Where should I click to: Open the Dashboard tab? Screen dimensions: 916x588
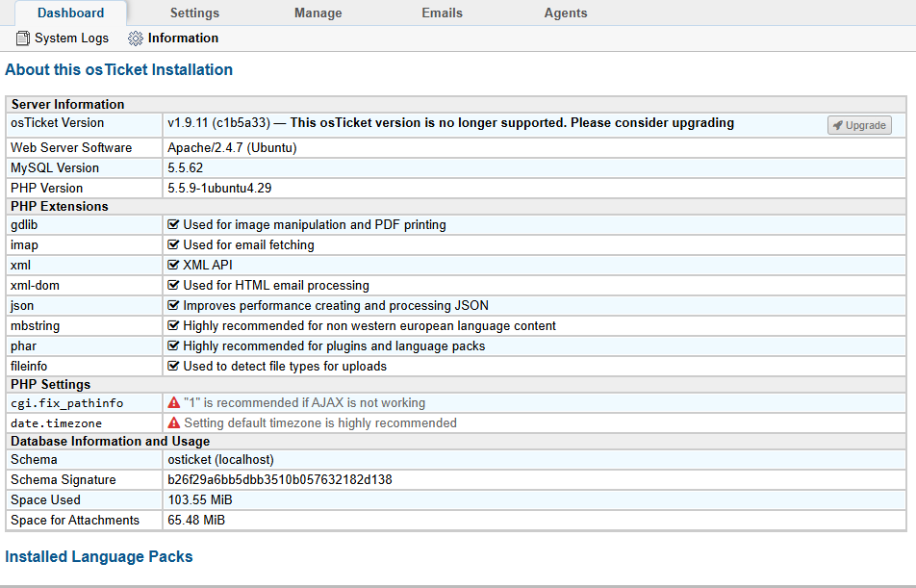tap(70, 13)
